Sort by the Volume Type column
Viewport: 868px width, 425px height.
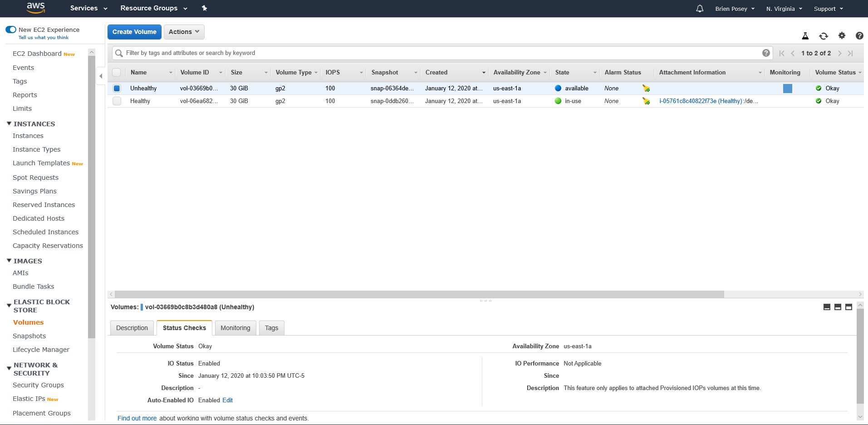pyautogui.click(x=296, y=72)
